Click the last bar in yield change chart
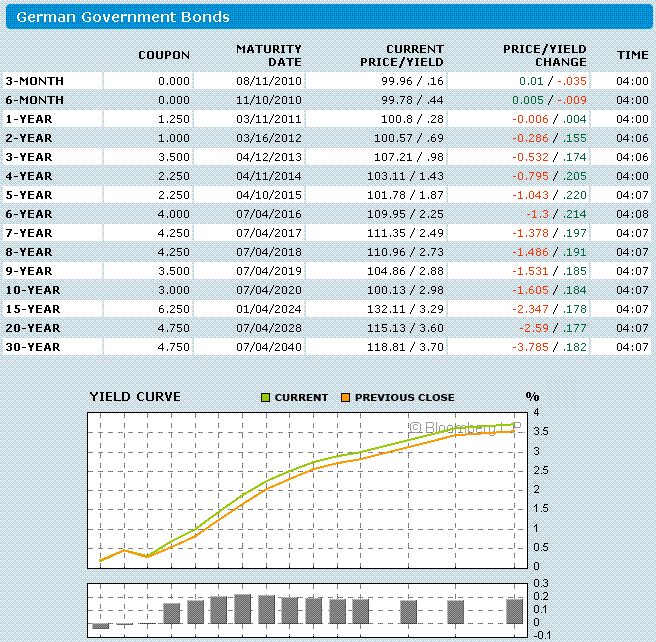 pyautogui.click(x=514, y=611)
